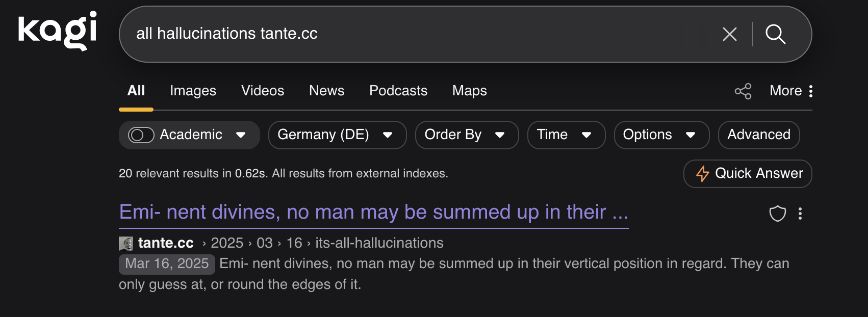The image size is (868, 317).
Task: Open the result's three-dot options menu
Action: (x=800, y=214)
